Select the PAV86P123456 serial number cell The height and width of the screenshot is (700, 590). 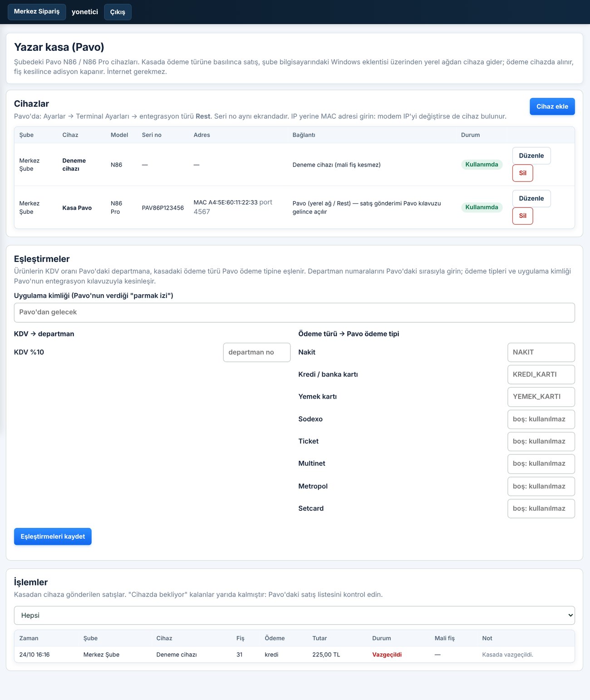click(162, 208)
